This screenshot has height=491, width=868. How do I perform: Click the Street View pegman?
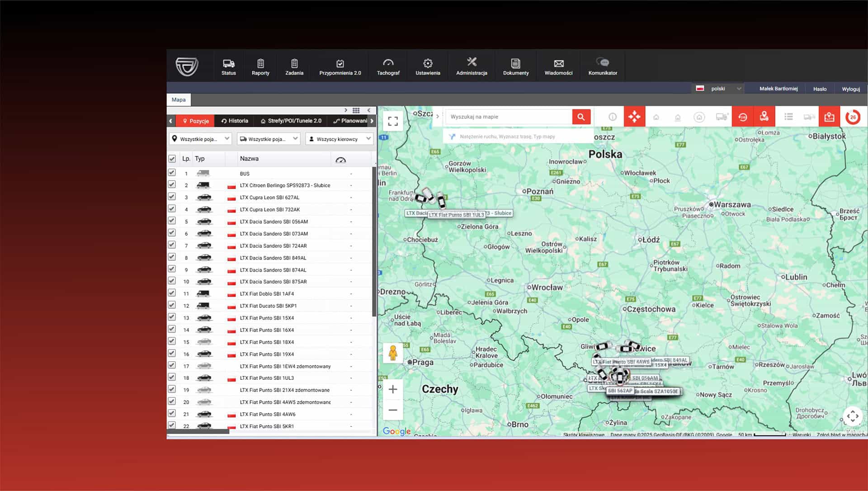point(393,352)
